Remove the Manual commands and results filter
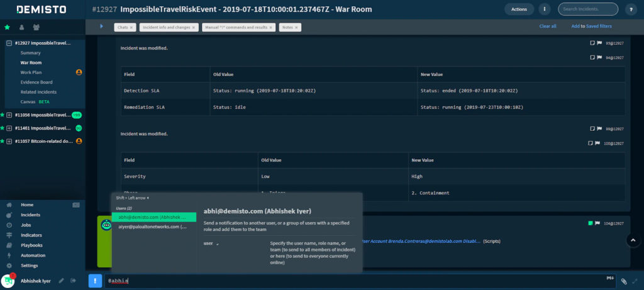 click(x=270, y=28)
